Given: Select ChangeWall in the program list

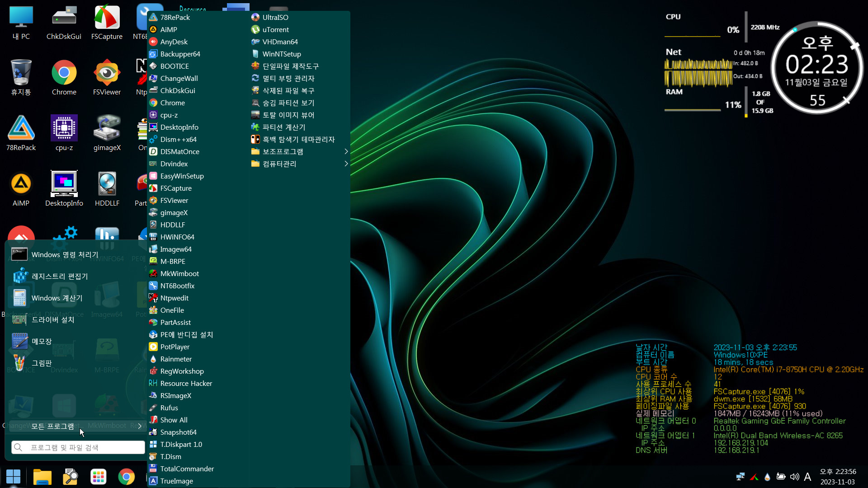Looking at the screenshot, I should (197, 78).
